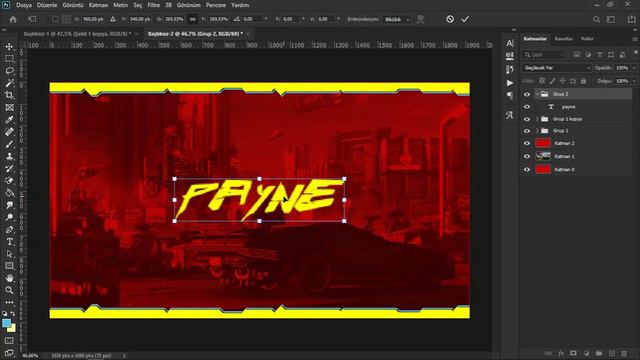Screen dimensions: 640x360
Task: Open the Search icon at top right
Action: 596,19
